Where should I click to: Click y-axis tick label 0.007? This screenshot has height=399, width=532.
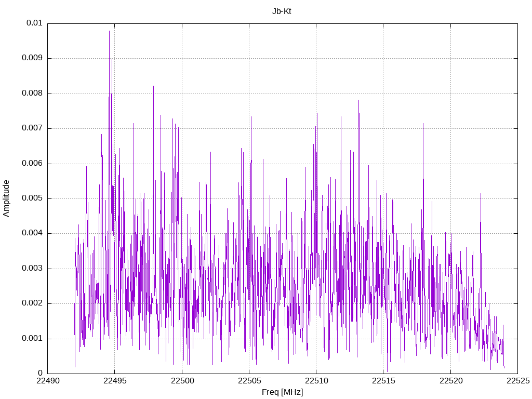click(32, 128)
